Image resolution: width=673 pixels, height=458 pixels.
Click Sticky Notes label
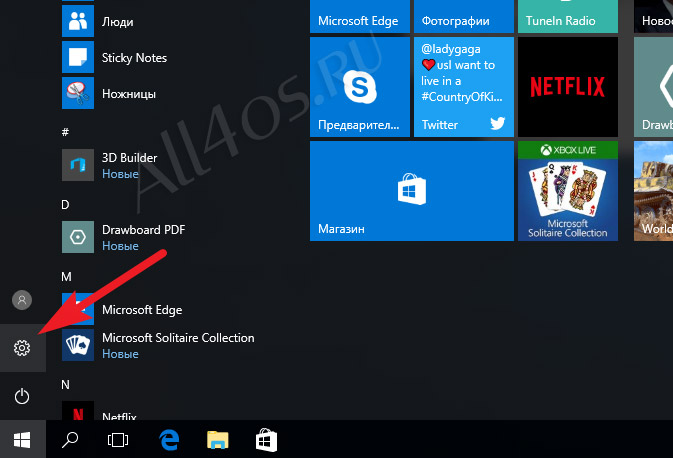tap(134, 58)
